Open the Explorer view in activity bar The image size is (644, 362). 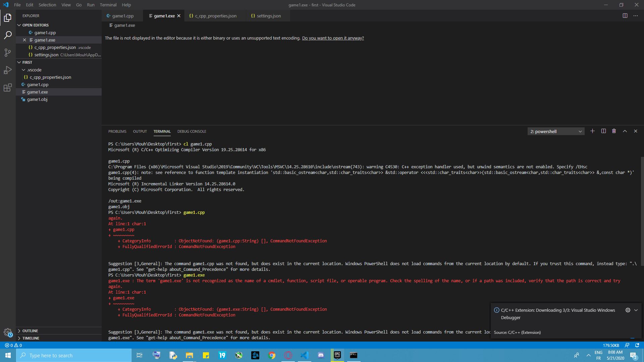pos(8,17)
